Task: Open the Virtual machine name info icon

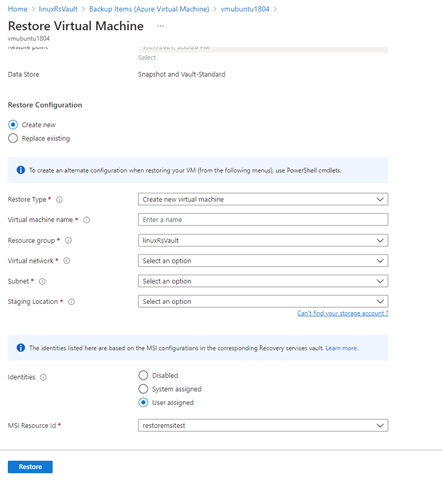Action: [x=86, y=220]
